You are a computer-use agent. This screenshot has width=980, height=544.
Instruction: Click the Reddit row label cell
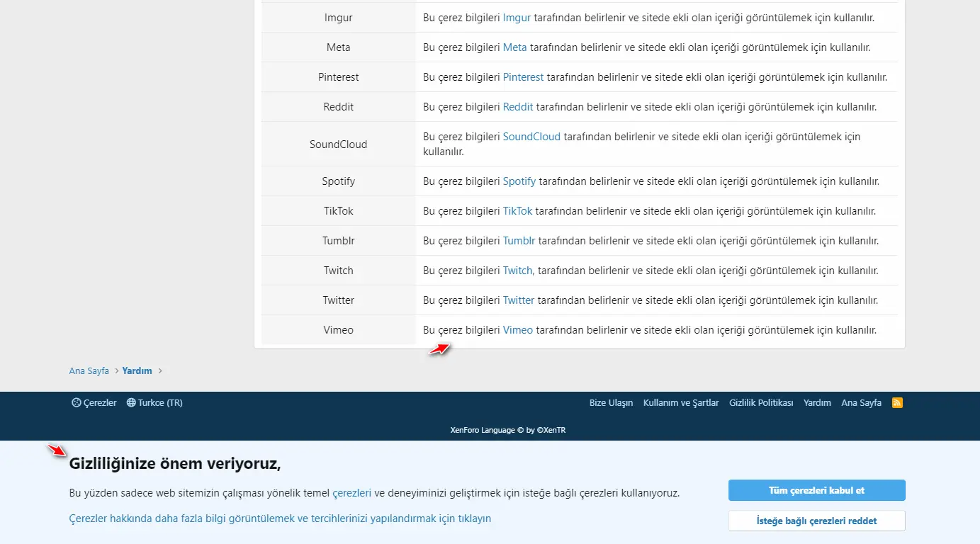(339, 107)
